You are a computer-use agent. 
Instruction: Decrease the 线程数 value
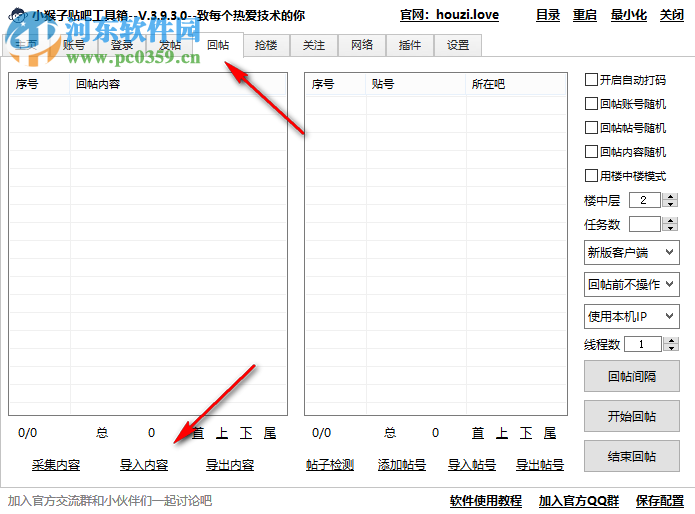coord(671,348)
